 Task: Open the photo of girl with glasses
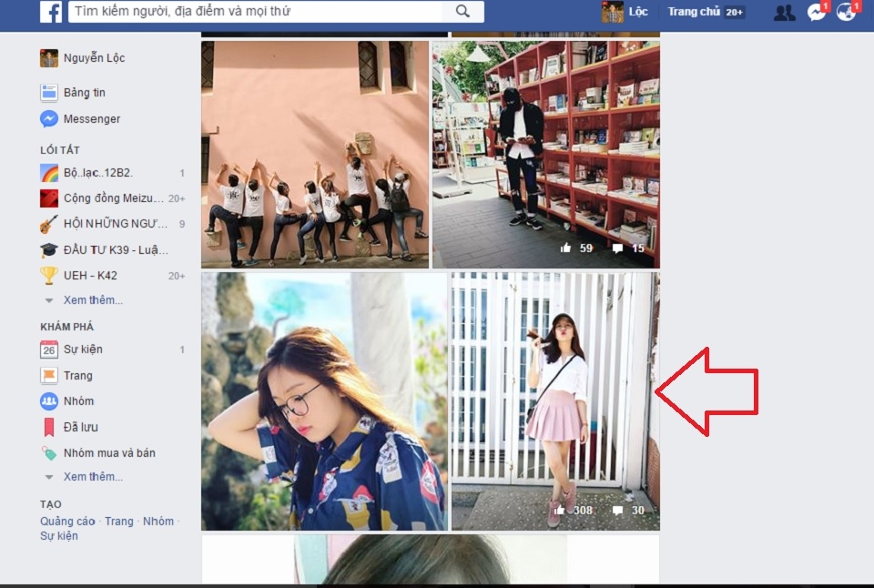pyautogui.click(x=324, y=401)
